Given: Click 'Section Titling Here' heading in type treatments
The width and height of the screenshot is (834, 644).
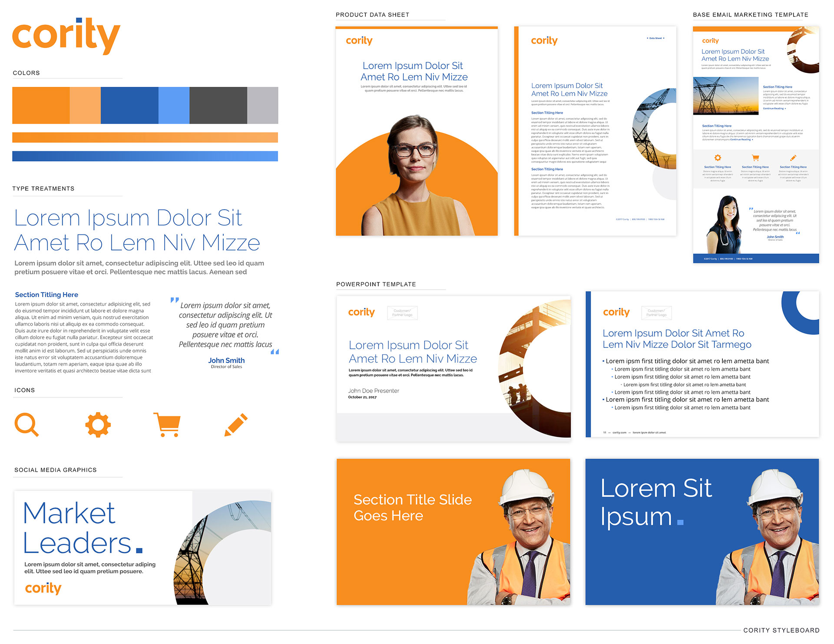Looking at the screenshot, I should click(x=46, y=295).
